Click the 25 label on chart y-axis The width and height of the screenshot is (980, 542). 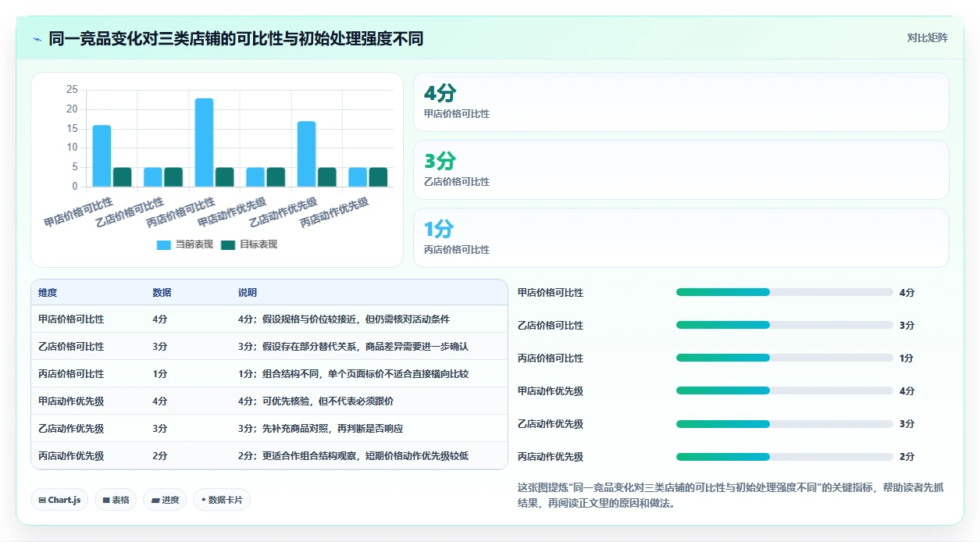tap(72, 90)
